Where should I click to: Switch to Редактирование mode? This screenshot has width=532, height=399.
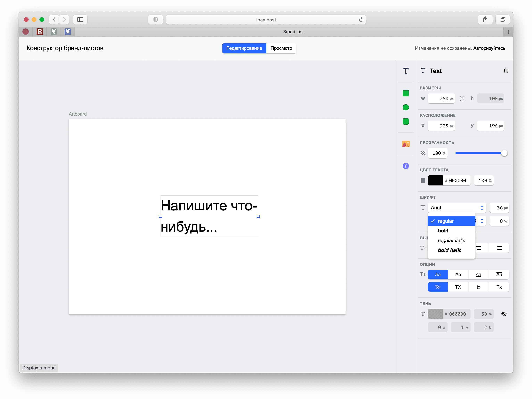(244, 48)
